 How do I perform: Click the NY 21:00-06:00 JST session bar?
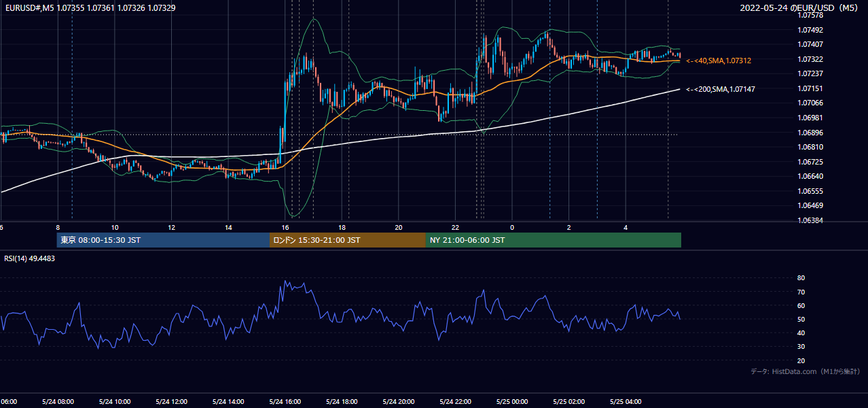coord(554,240)
